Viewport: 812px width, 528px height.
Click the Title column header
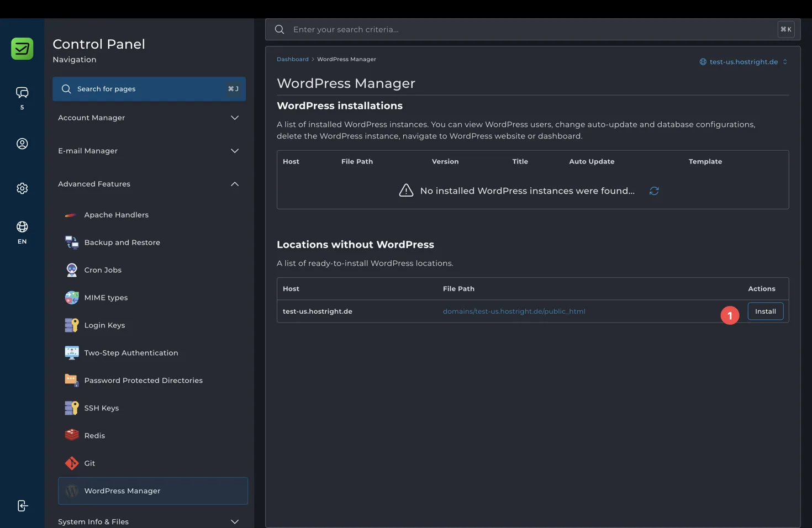520,162
